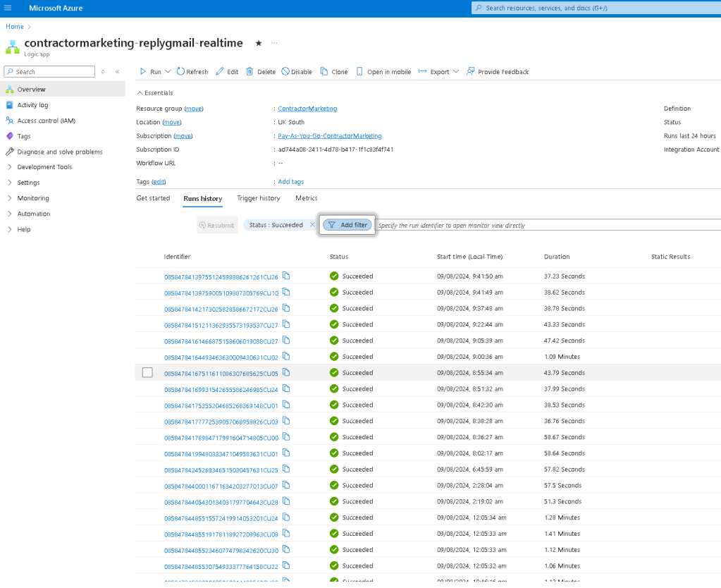The width and height of the screenshot is (721, 588).
Task: Switch to the Runs history tab
Action: click(x=203, y=199)
